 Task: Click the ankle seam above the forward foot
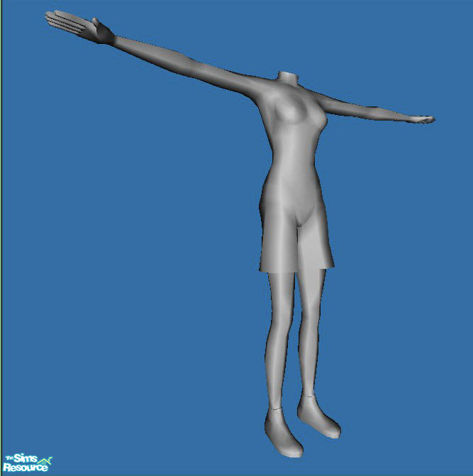pos(274,409)
